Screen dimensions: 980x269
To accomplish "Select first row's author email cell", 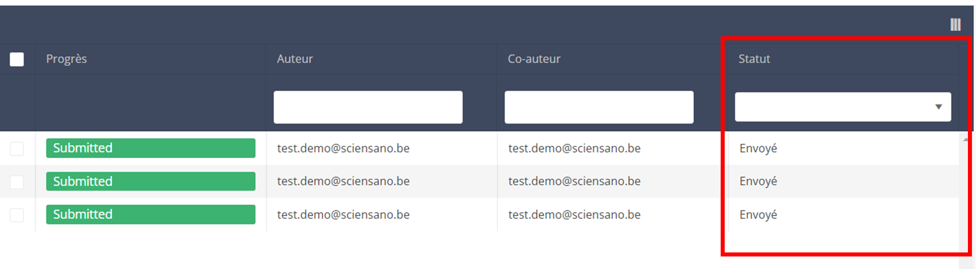I will click(x=343, y=149).
